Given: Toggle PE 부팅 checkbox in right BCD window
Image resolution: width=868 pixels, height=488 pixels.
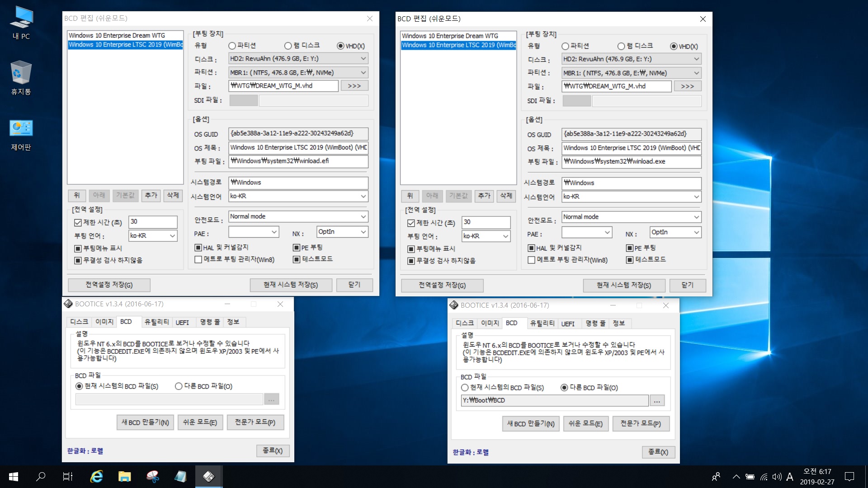Looking at the screenshot, I should [630, 248].
